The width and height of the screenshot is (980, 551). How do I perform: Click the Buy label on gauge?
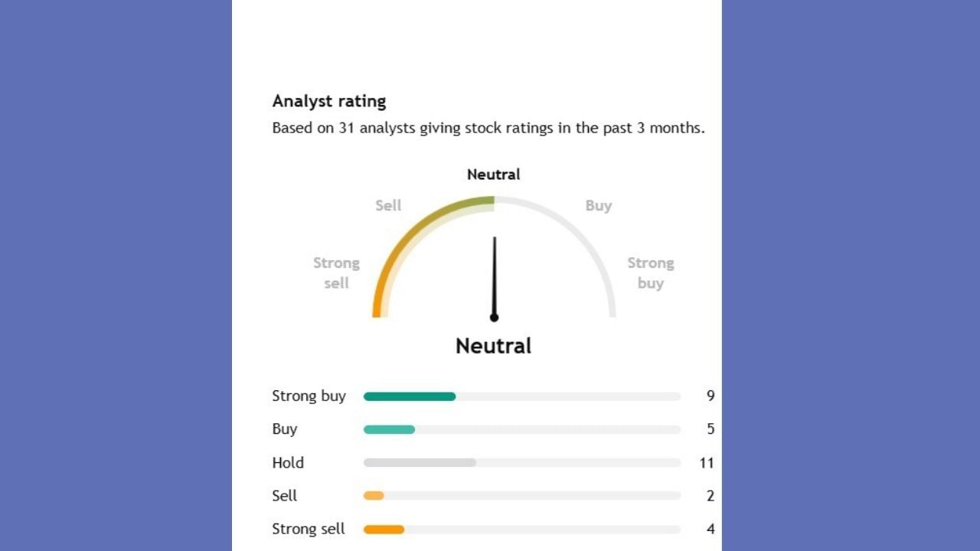(x=598, y=205)
